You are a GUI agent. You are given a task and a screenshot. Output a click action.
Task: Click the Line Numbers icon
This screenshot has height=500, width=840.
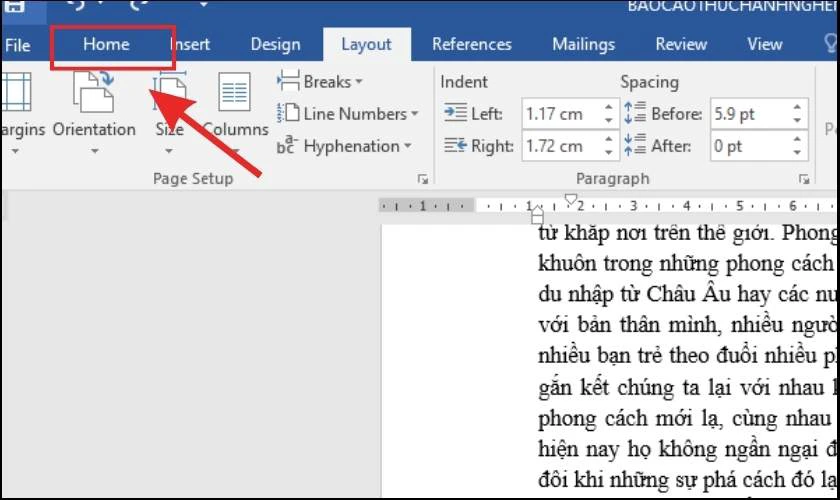pos(288,114)
